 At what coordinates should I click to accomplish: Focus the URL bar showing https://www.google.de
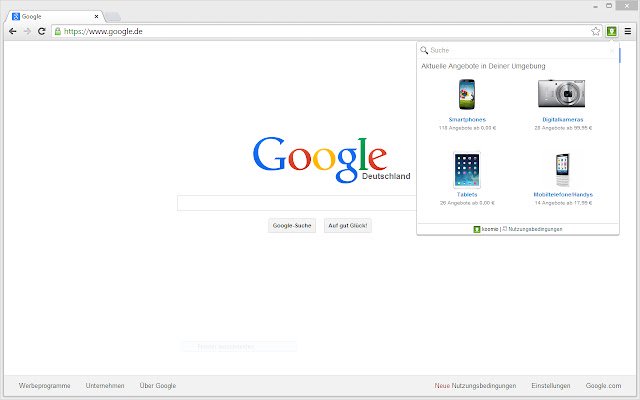point(325,31)
